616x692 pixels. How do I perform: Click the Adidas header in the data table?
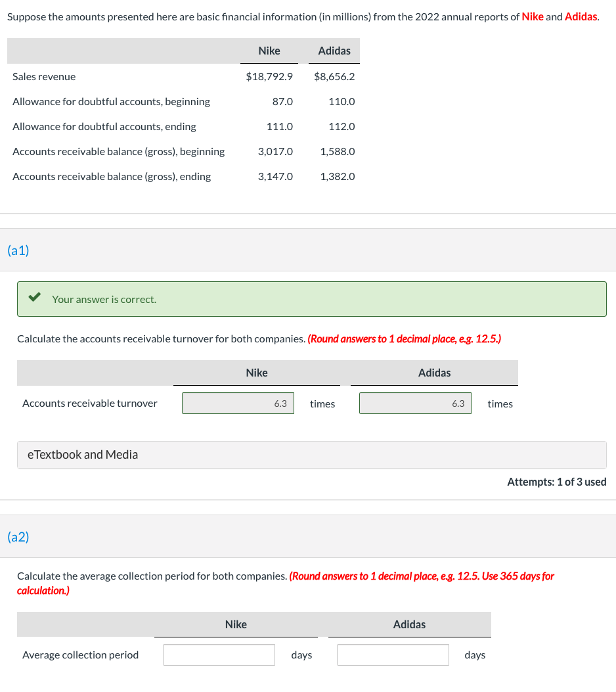334,51
